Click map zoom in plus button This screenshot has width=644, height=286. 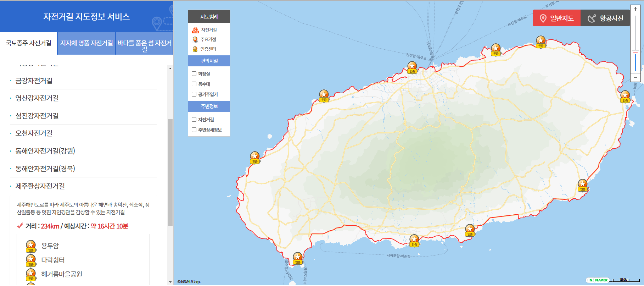[x=635, y=9]
